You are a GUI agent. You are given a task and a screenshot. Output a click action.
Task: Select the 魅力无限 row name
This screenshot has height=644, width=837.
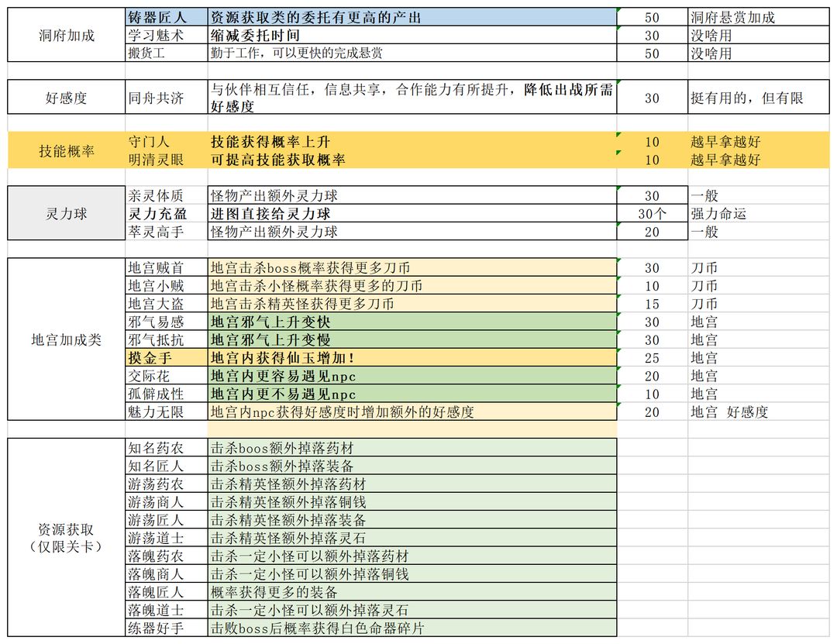[x=167, y=412]
